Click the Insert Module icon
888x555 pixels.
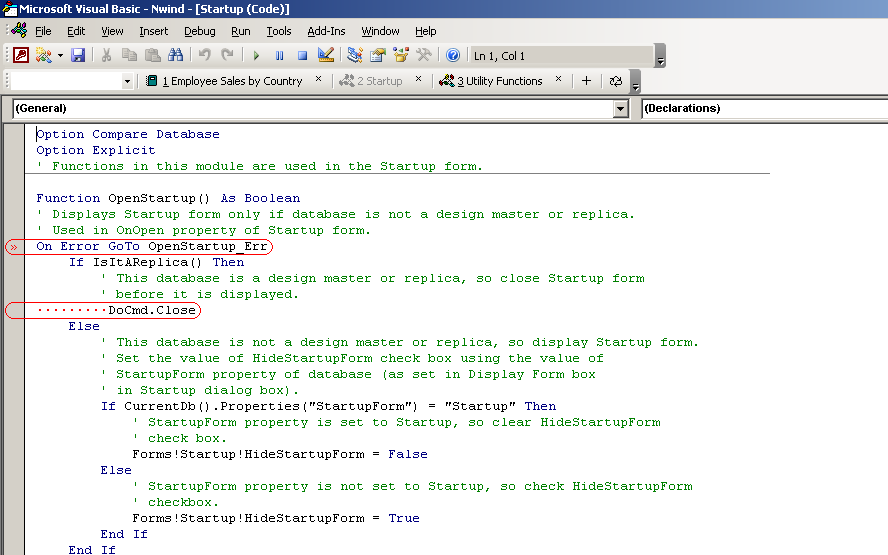click(x=44, y=55)
